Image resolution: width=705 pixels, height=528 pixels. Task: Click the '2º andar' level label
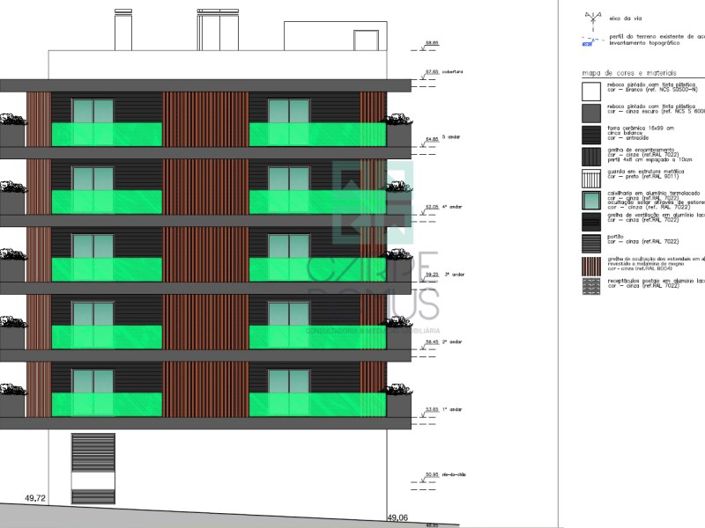[x=452, y=342]
